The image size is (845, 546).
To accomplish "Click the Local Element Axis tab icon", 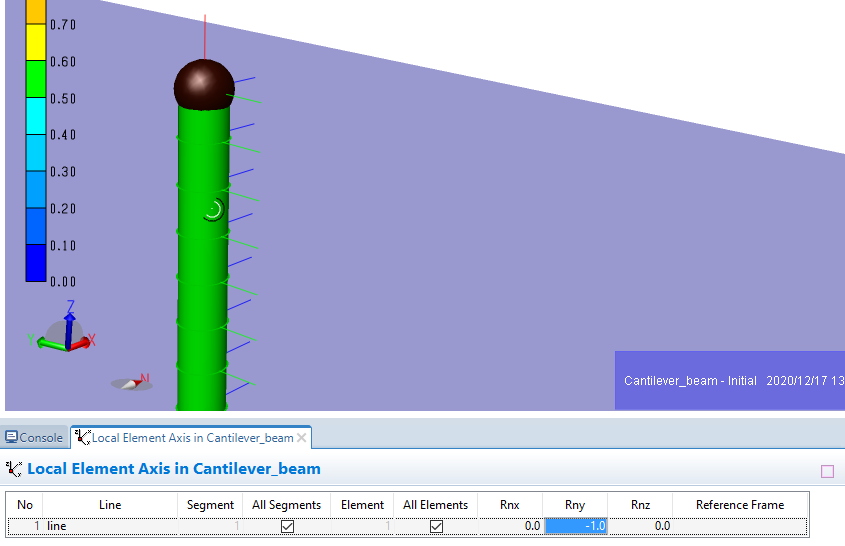I will click(82, 438).
